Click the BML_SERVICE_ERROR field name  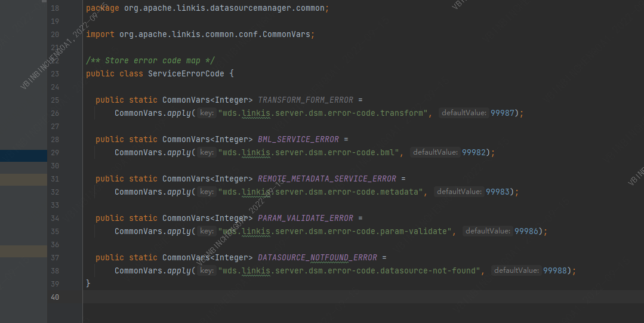pos(298,140)
